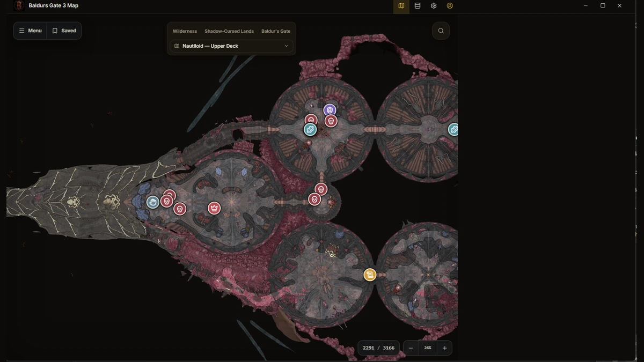
Task: Select the lower skull marker in the small connector room
Action: [314, 200]
